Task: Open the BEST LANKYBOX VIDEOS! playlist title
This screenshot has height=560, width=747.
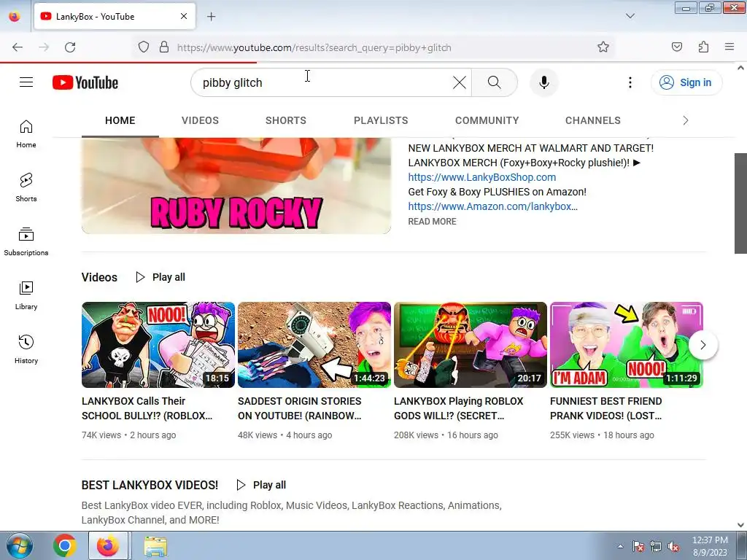Action: [x=150, y=485]
